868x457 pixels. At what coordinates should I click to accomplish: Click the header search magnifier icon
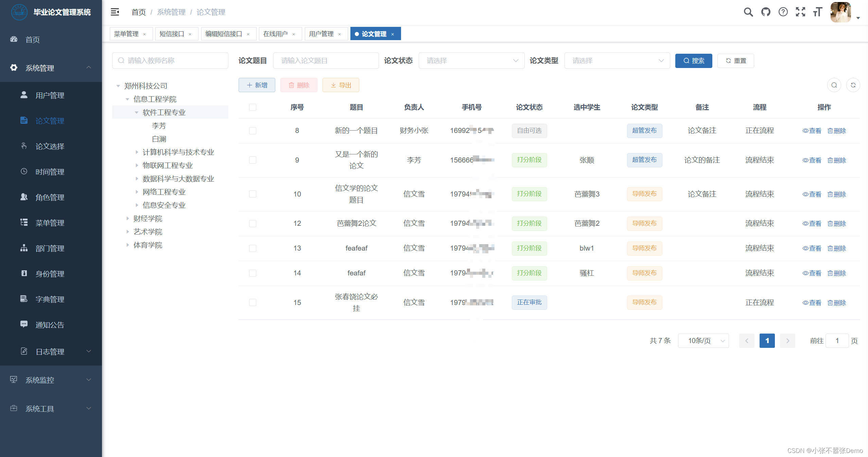[x=748, y=12]
